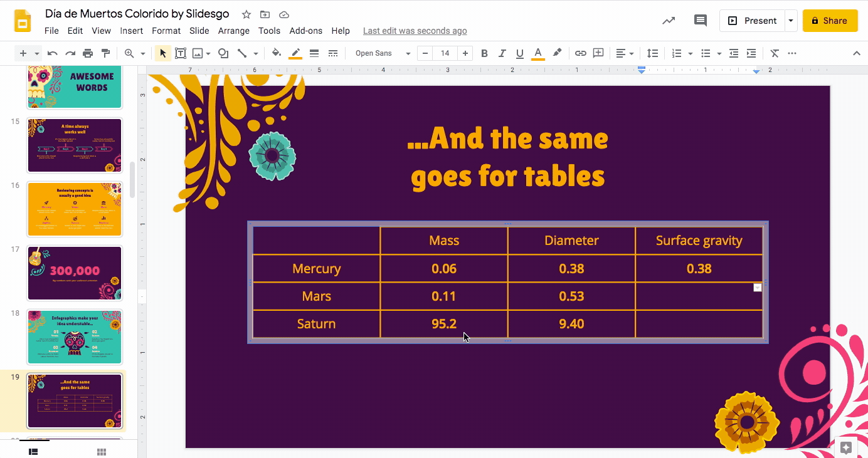Switch to grid view

coord(101,452)
